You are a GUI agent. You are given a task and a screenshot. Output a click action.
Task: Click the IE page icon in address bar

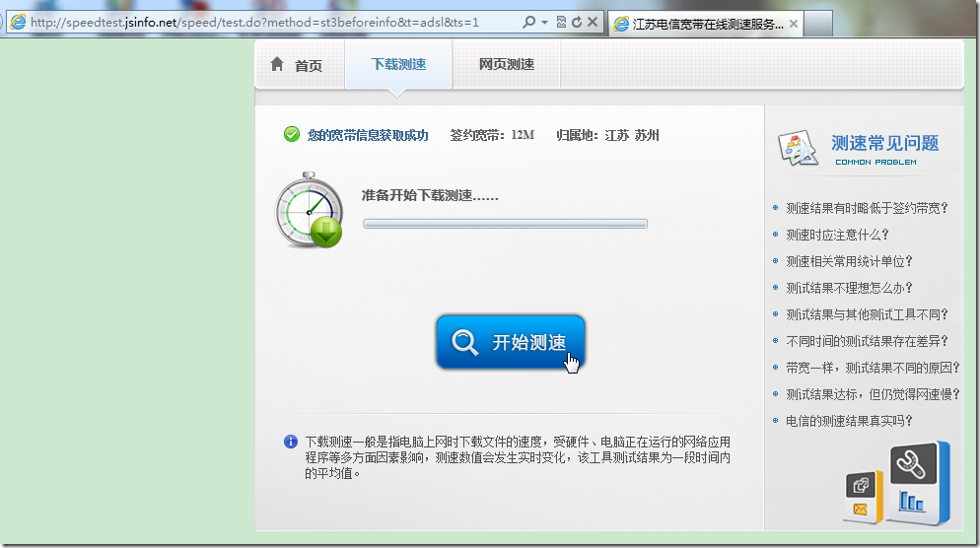18,22
